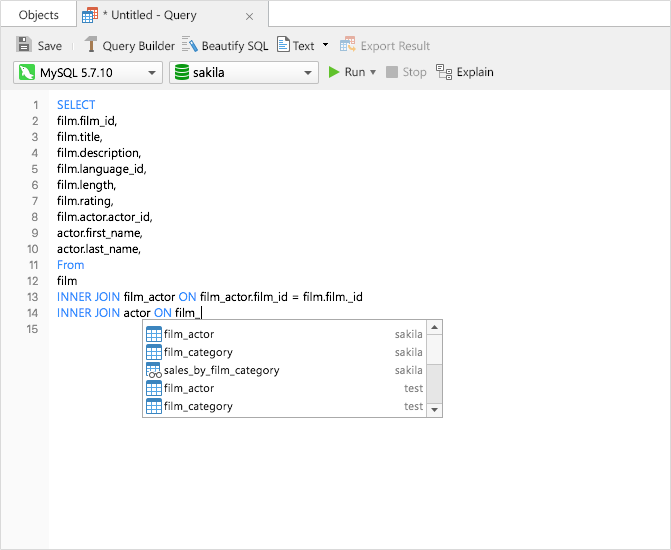671x550 pixels.
Task: Click the Save button label
Action: [x=50, y=46]
